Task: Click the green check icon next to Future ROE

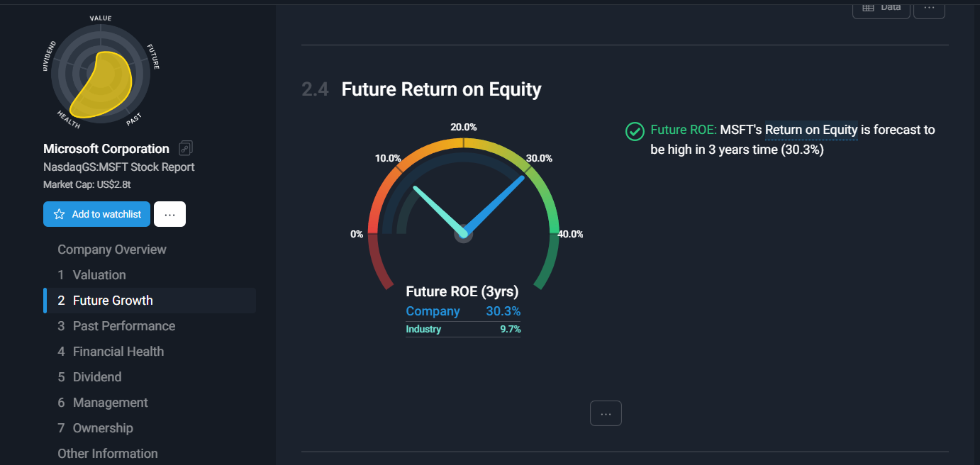Action: pos(634,131)
